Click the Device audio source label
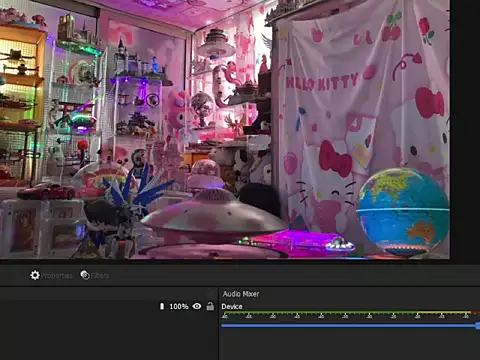Viewport: 480px width, 360px height. click(232, 306)
